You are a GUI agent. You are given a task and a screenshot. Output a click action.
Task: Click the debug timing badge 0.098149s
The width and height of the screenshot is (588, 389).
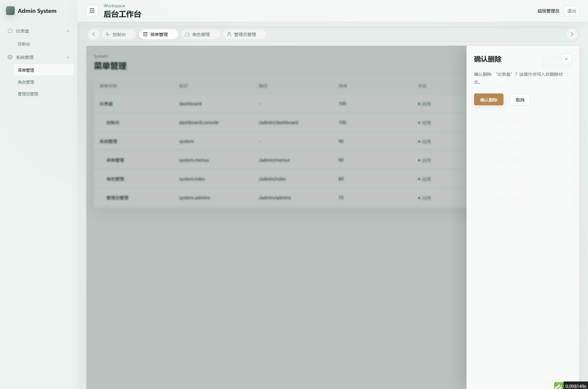[x=575, y=386]
